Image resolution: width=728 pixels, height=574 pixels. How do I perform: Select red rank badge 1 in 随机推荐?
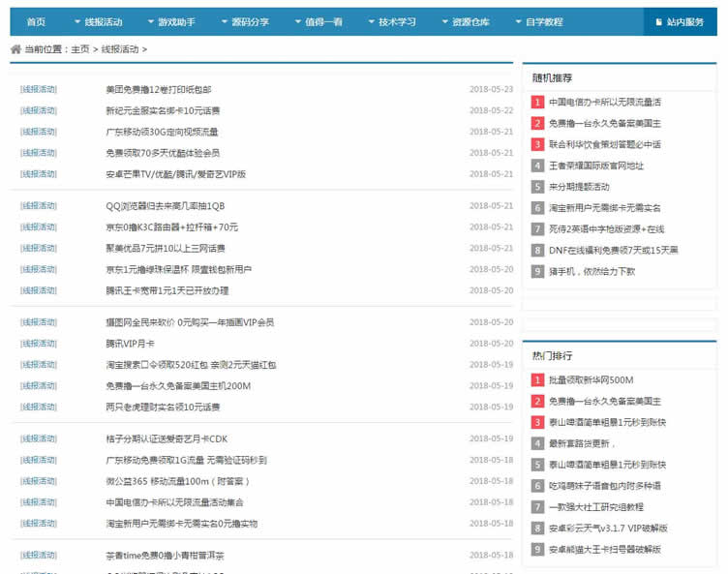click(x=537, y=102)
